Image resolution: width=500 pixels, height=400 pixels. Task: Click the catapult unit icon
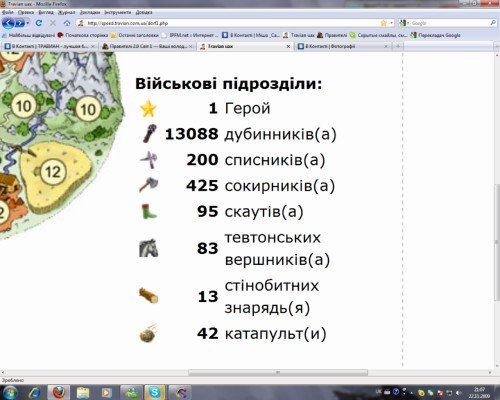coord(148,333)
